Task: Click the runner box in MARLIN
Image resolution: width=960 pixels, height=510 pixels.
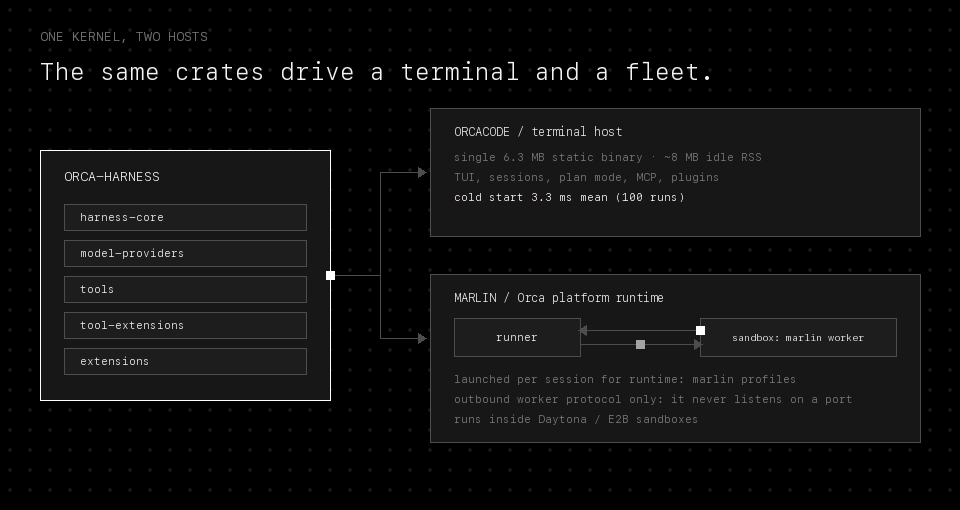Action: point(517,337)
